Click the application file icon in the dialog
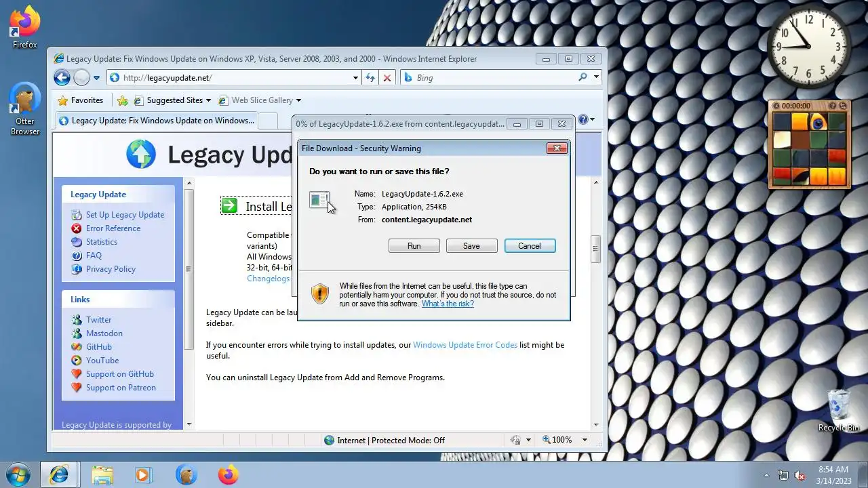 (319, 201)
